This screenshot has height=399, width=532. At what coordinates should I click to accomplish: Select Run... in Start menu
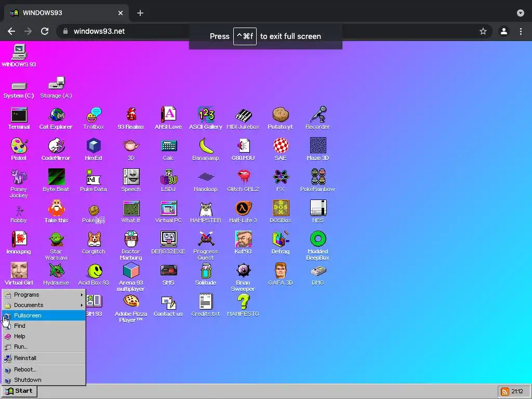coord(44,347)
